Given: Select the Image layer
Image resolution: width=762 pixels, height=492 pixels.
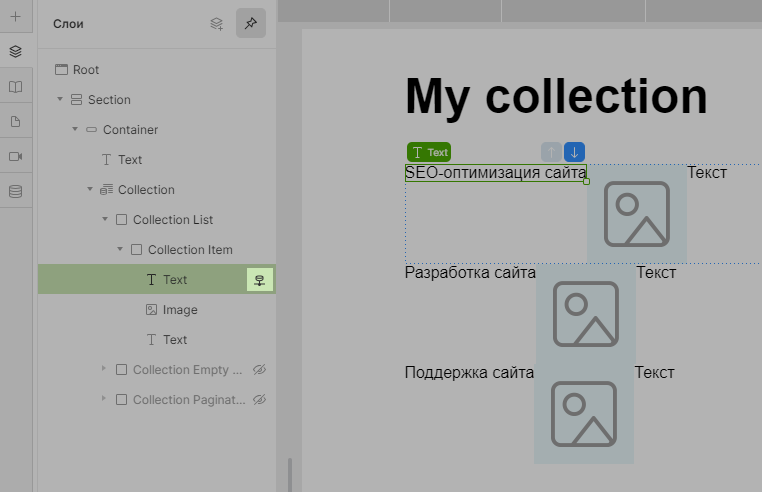Looking at the screenshot, I should pos(156,310).
